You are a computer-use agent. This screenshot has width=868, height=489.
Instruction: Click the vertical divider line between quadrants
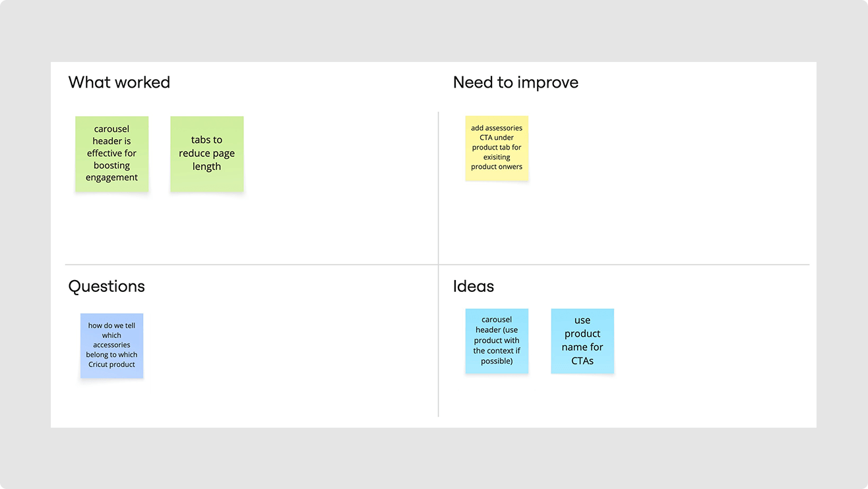tap(438, 198)
